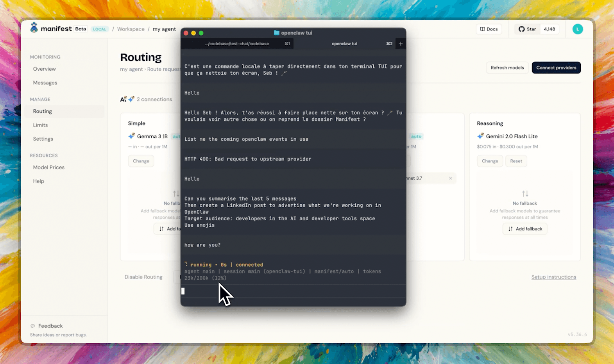This screenshot has width=614, height=364.
Task: Open Feedback link
Action: click(50, 326)
